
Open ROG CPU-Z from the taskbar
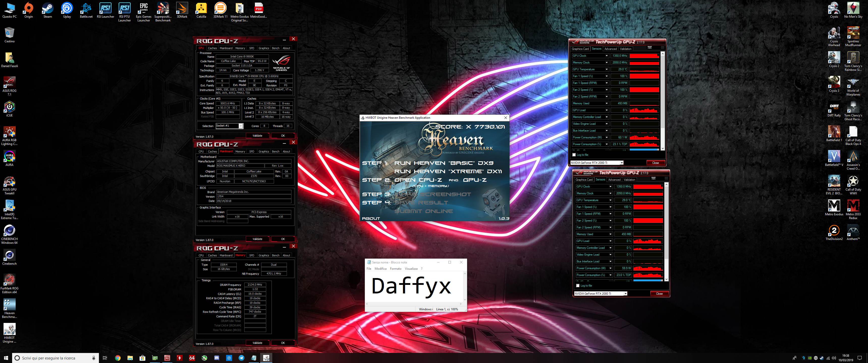tap(167, 358)
